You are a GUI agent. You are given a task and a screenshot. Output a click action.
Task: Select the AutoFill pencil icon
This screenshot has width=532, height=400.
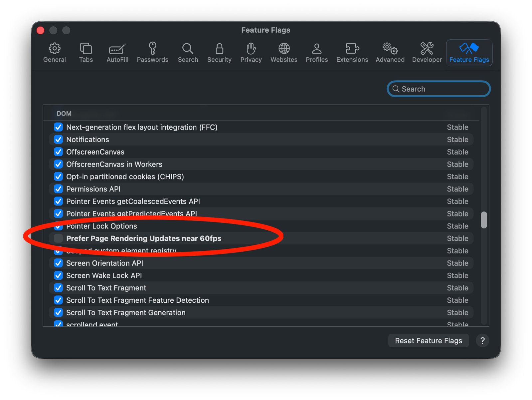coord(117,49)
